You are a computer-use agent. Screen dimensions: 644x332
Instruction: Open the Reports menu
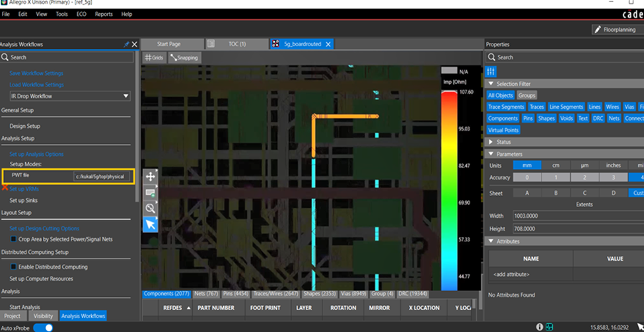coord(104,14)
